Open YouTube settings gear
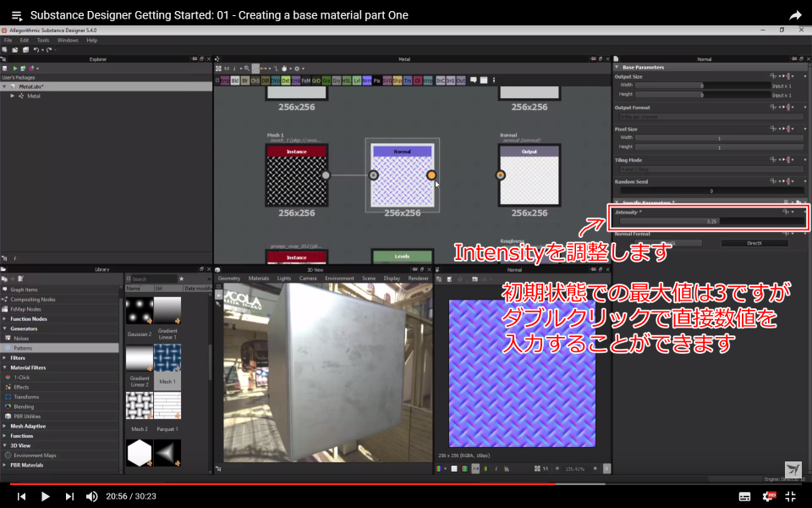 (x=768, y=496)
